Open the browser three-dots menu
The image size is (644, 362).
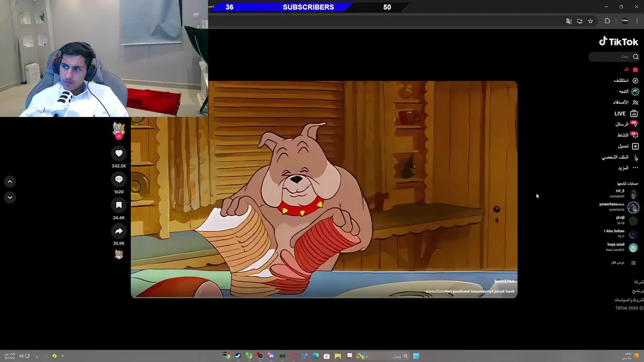tap(637, 21)
